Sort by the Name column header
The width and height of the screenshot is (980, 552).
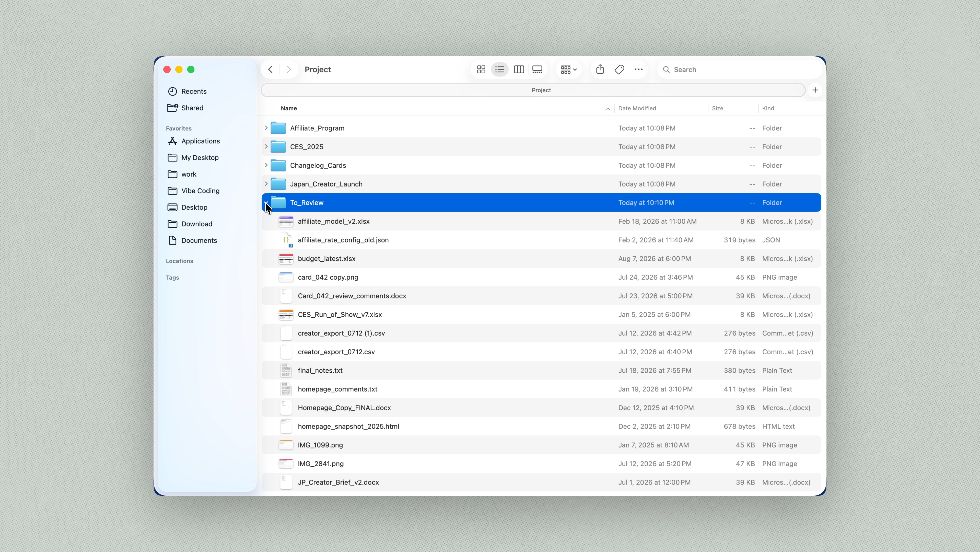pos(289,108)
